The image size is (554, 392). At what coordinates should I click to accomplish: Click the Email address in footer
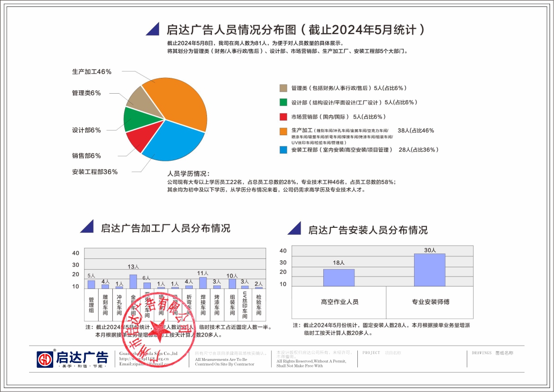146,364
